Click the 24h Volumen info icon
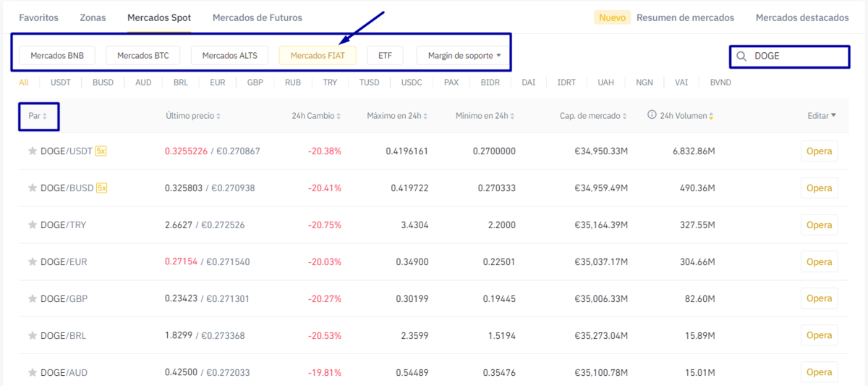The height and width of the screenshot is (386, 868). pyautogui.click(x=652, y=115)
